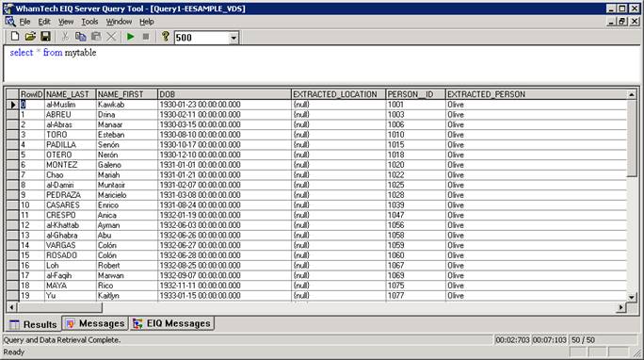This screenshot has width=644, height=360.
Task: Select the row marker for row 0
Action: [x=13, y=105]
